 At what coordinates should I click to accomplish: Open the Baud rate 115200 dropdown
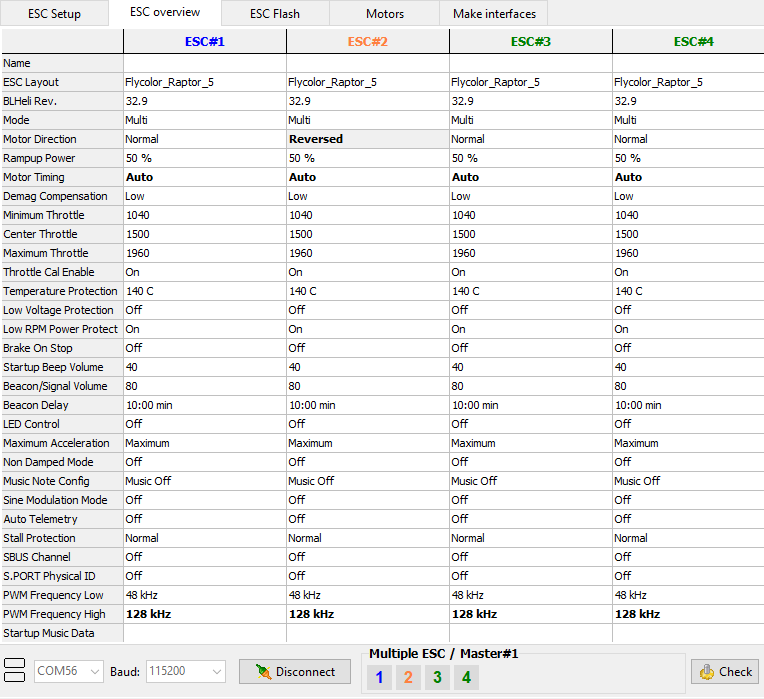click(186, 671)
